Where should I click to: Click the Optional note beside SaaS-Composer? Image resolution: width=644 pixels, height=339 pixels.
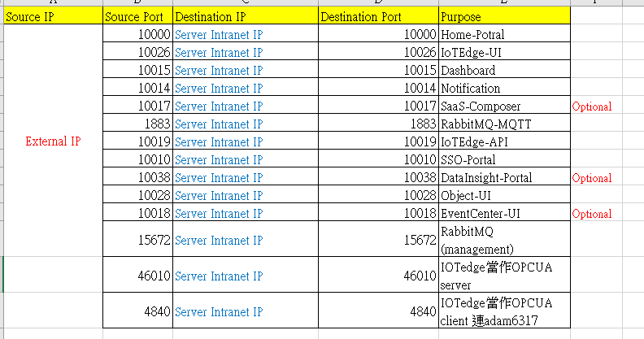(x=592, y=106)
